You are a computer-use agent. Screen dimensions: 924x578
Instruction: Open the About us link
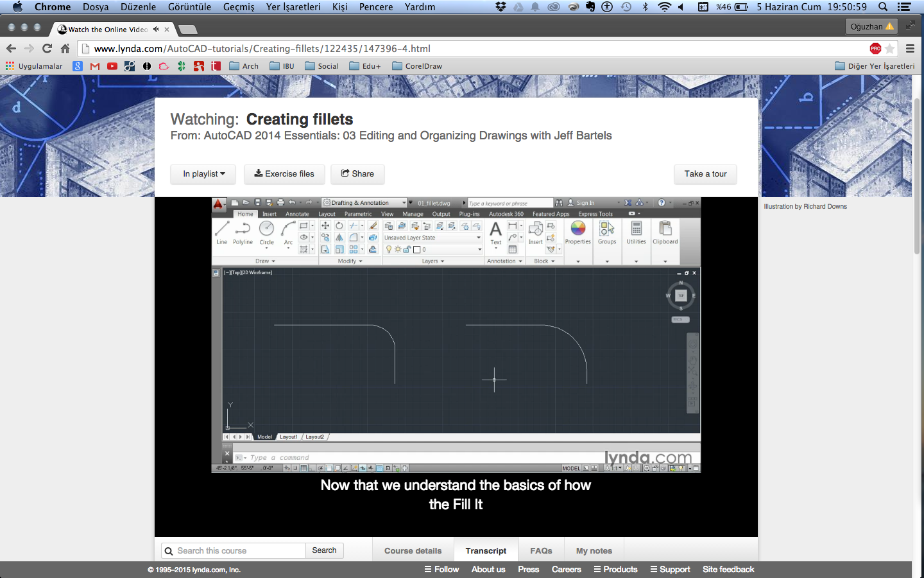click(488, 570)
